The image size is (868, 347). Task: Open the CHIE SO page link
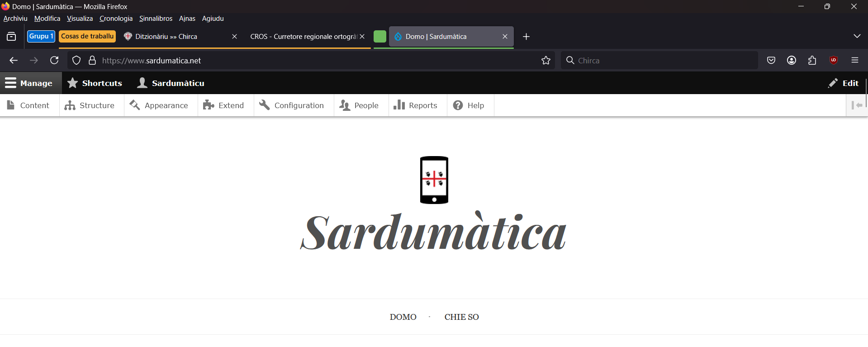tap(461, 317)
